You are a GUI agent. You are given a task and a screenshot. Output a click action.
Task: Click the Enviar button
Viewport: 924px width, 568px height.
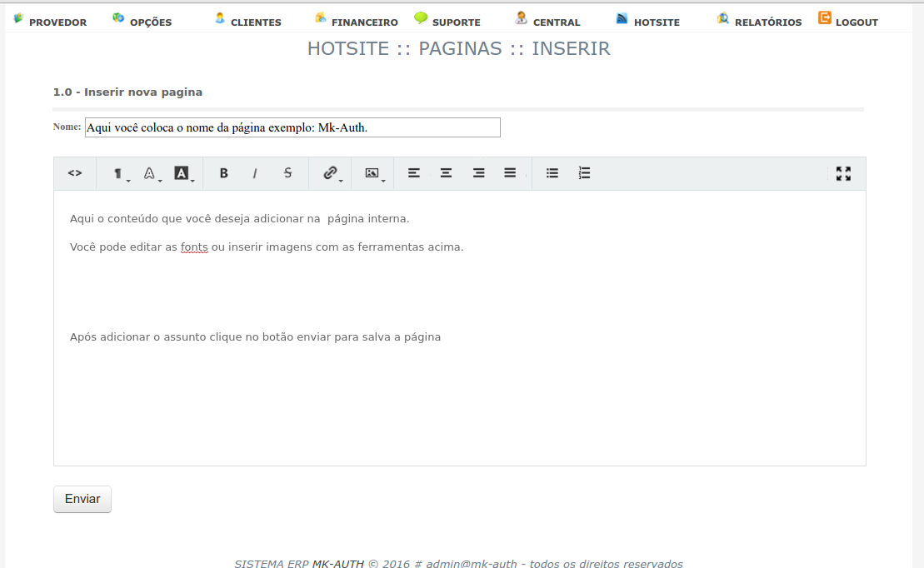82,499
